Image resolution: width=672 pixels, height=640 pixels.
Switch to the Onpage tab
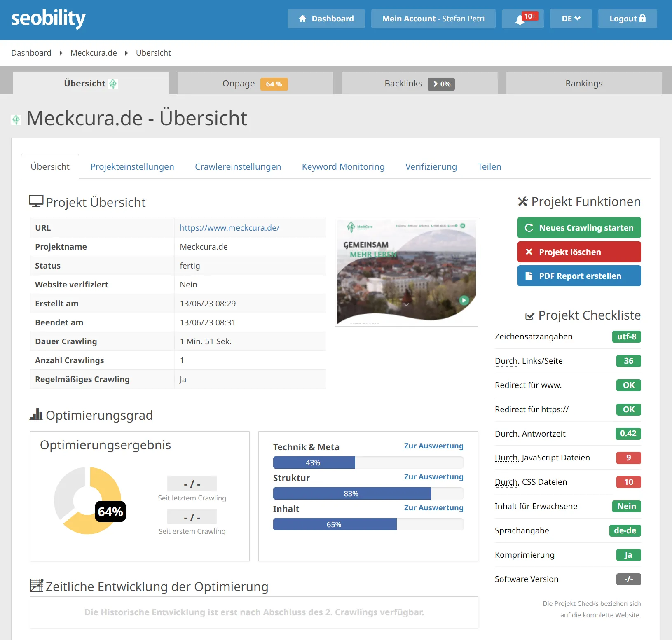point(255,84)
